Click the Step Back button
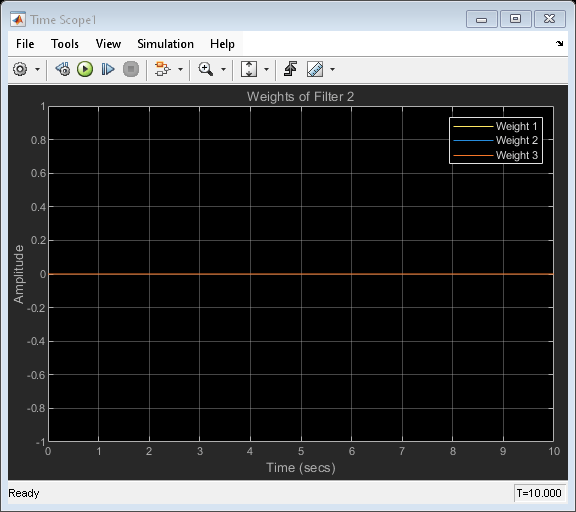Image resolution: width=576 pixels, height=512 pixels. coord(63,69)
